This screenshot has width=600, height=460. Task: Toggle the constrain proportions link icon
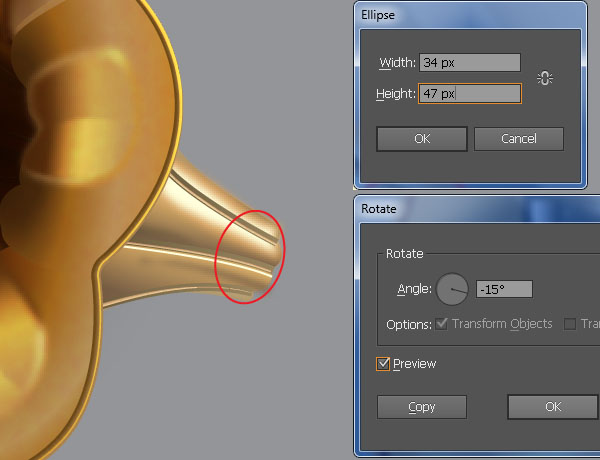545,78
